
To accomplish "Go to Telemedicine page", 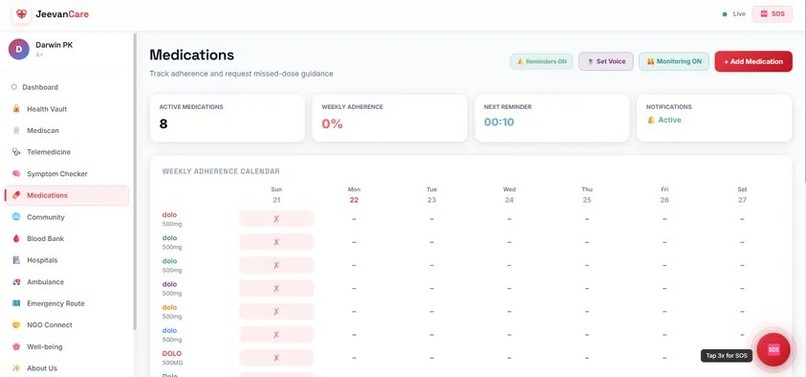I will (x=67, y=152).
